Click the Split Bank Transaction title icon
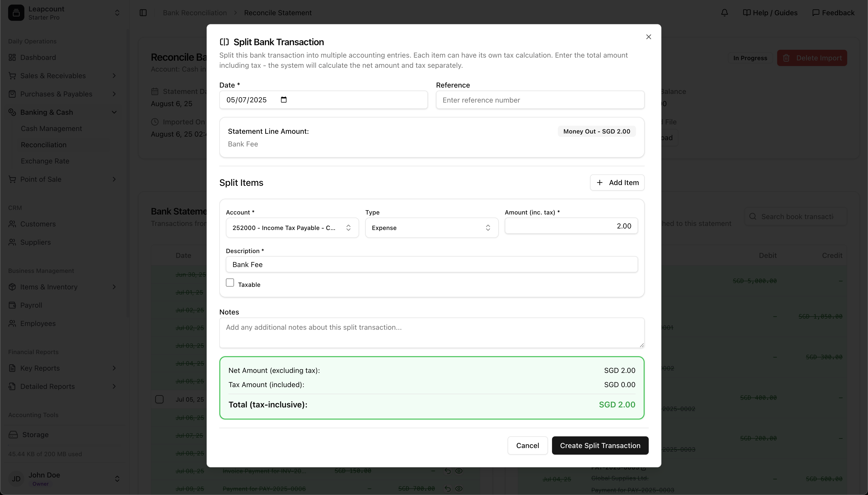Viewport: 868px width, 495px height. click(x=224, y=42)
